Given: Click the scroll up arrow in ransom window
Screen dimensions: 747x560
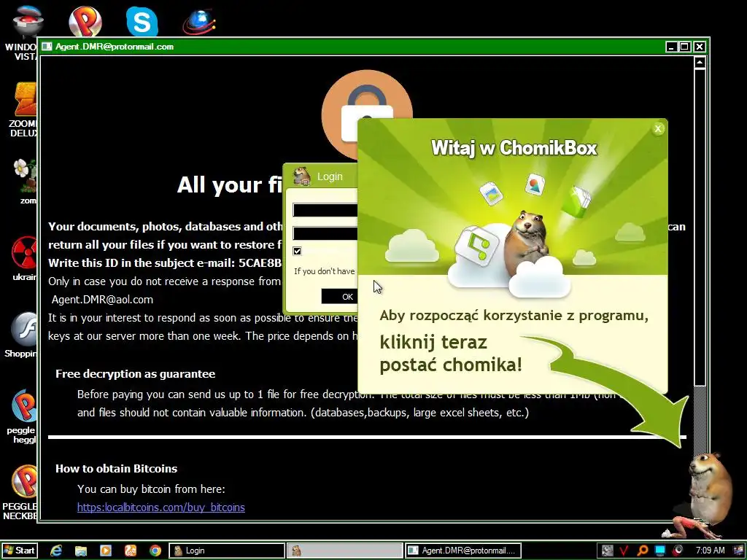Looking at the screenshot, I should click(700, 63).
